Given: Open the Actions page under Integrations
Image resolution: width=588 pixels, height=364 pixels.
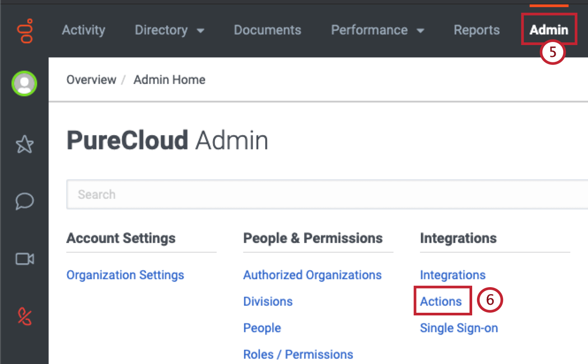Looking at the screenshot, I should (x=442, y=301).
